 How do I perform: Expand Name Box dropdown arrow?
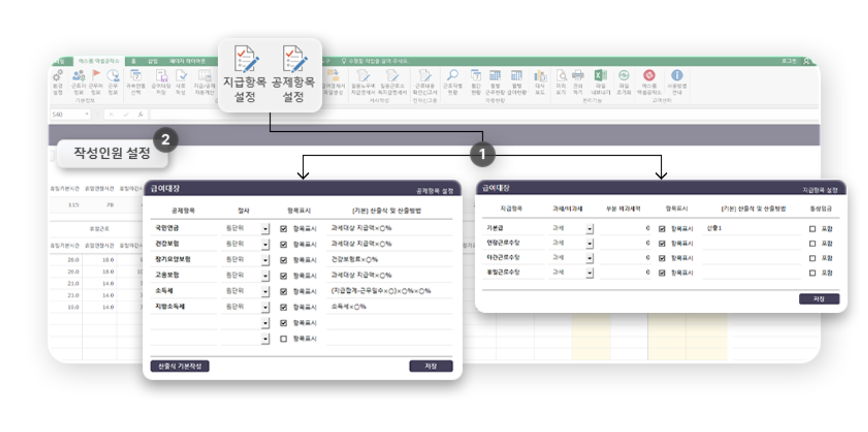[87, 114]
